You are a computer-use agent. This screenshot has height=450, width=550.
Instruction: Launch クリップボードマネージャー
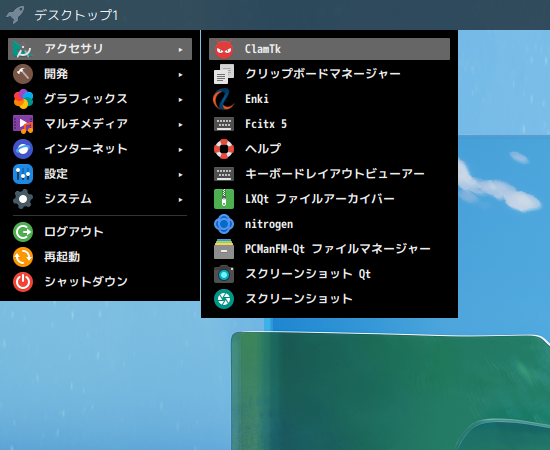tap(329, 74)
